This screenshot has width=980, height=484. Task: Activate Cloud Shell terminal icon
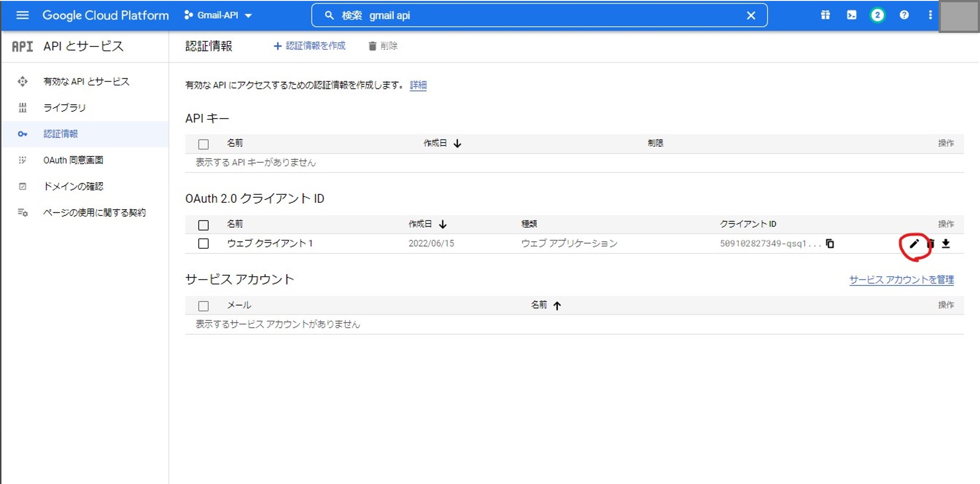851,15
